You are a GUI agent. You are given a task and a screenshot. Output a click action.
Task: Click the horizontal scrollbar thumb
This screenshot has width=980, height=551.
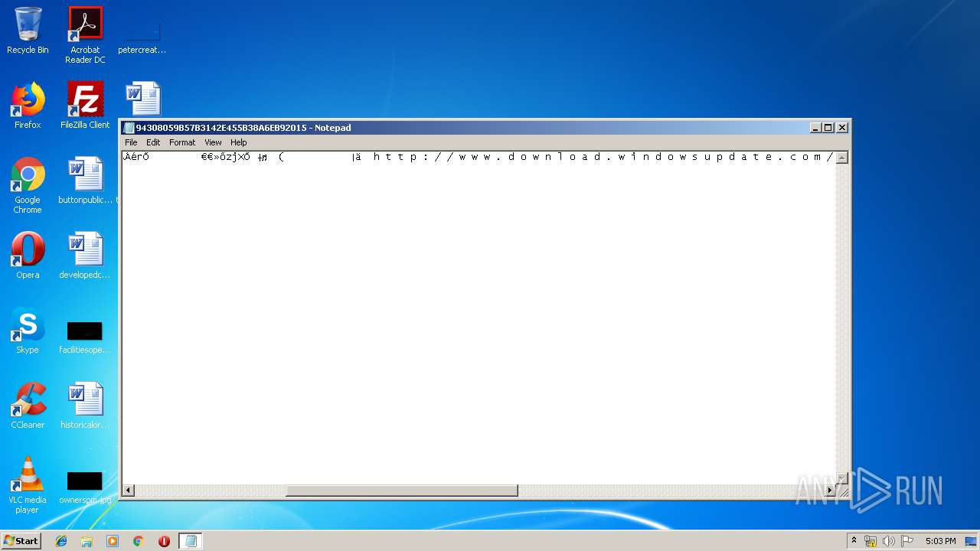click(x=403, y=490)
